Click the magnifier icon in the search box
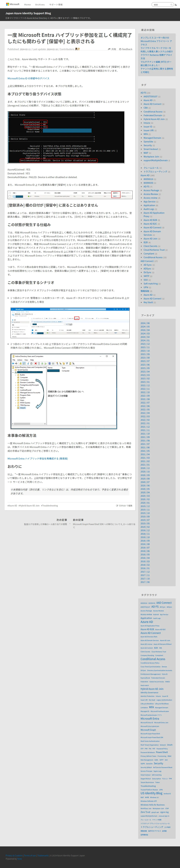The width and height of the screenshot is (180, 868). tap(171, 5)
